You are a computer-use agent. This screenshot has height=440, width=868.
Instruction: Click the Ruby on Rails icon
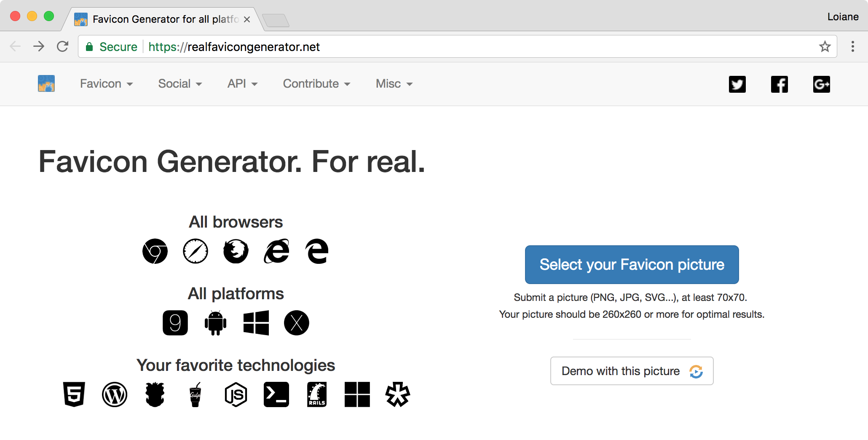[x=317, y=394]
